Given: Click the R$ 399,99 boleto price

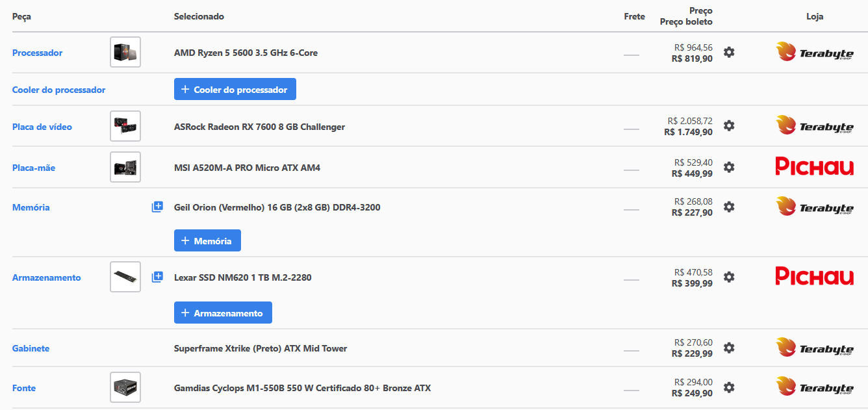Looking at the screenshot, I should pyautogui.click(x=692, y=283).
